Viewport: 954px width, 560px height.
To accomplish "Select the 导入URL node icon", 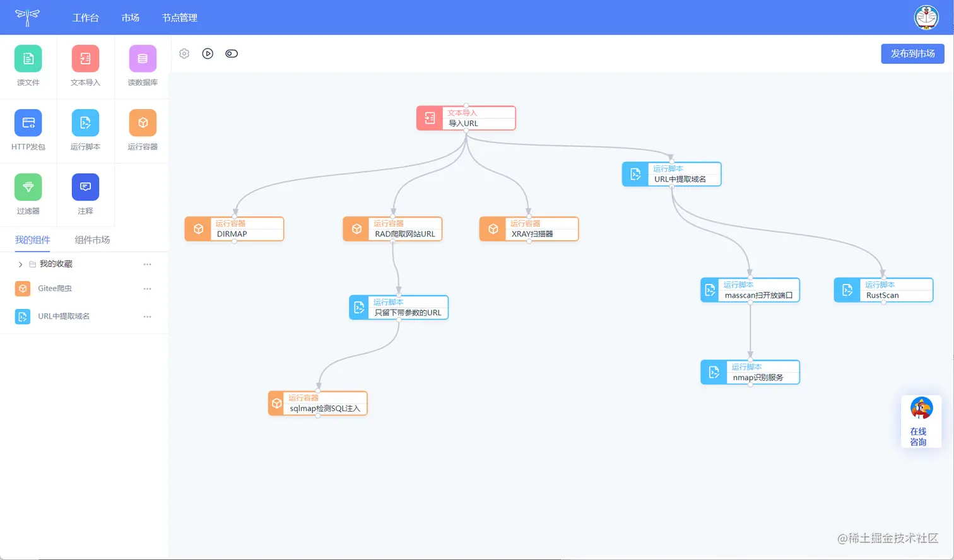I will pos(430,118).
